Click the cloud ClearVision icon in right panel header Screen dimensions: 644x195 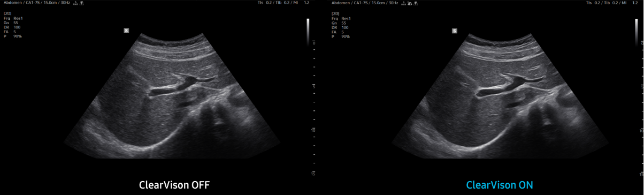[410, 3]
